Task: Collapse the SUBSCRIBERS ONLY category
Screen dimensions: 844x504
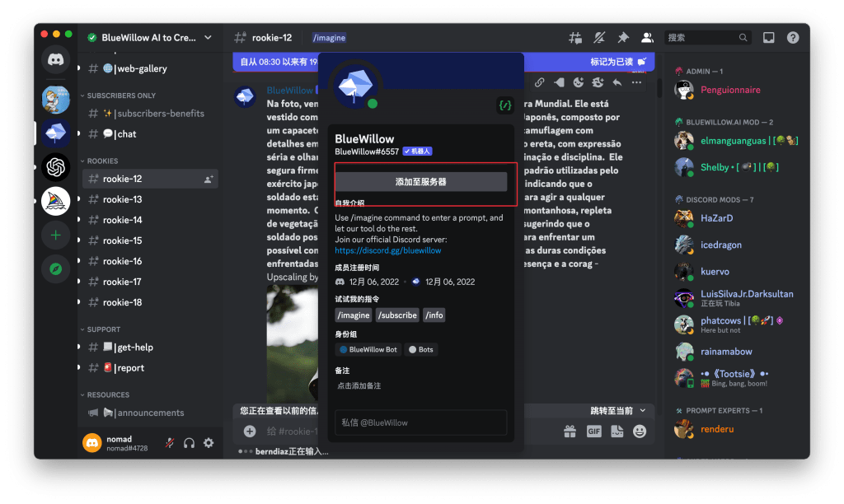Action: (x=118, y=96)
